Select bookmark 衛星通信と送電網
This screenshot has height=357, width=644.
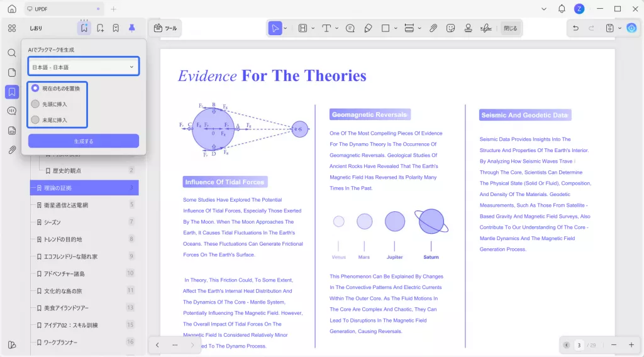tap(65, 205)
